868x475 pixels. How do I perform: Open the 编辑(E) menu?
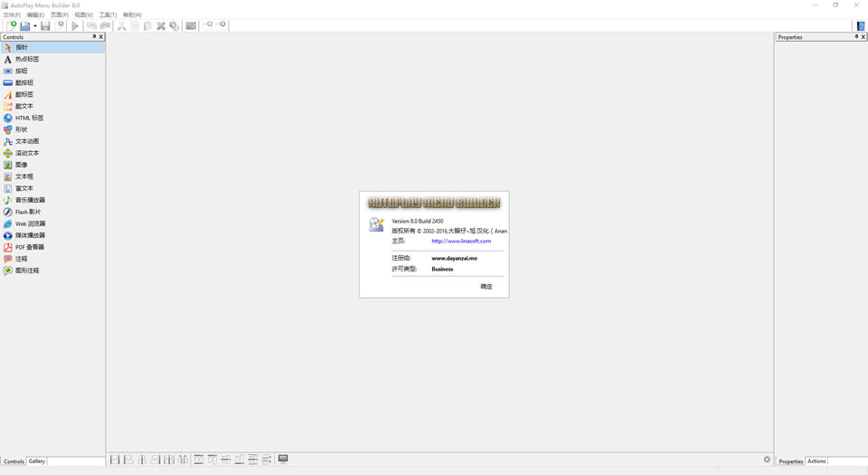[x=35, y=15]
